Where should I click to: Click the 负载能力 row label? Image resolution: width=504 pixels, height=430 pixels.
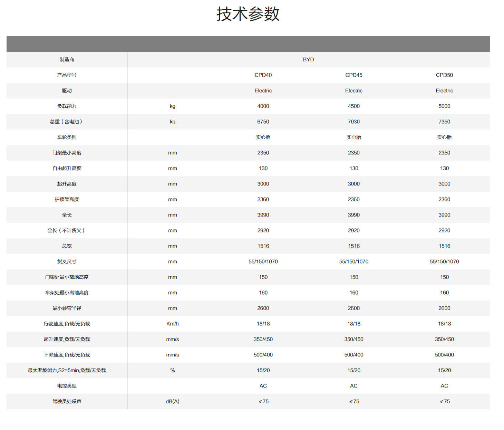[x=67, y=106]
